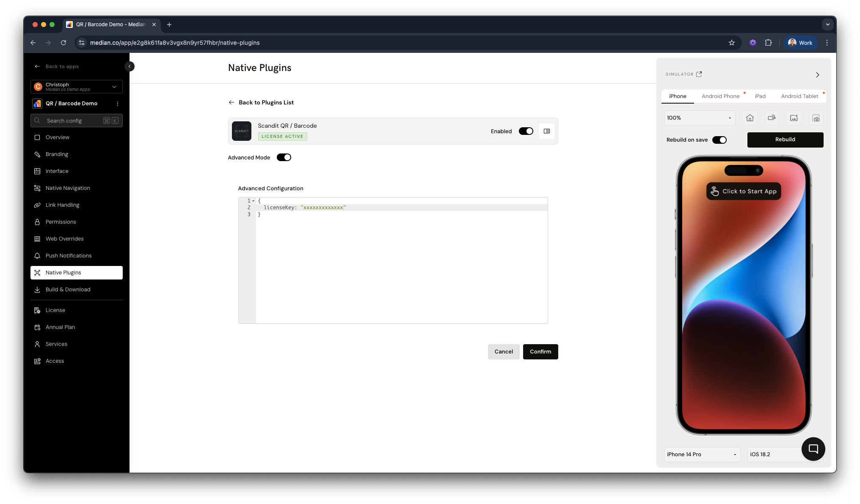Click the Native Plugins sidebar icon
The width and height of the screenshot is (860, 504).
point(37,273)
